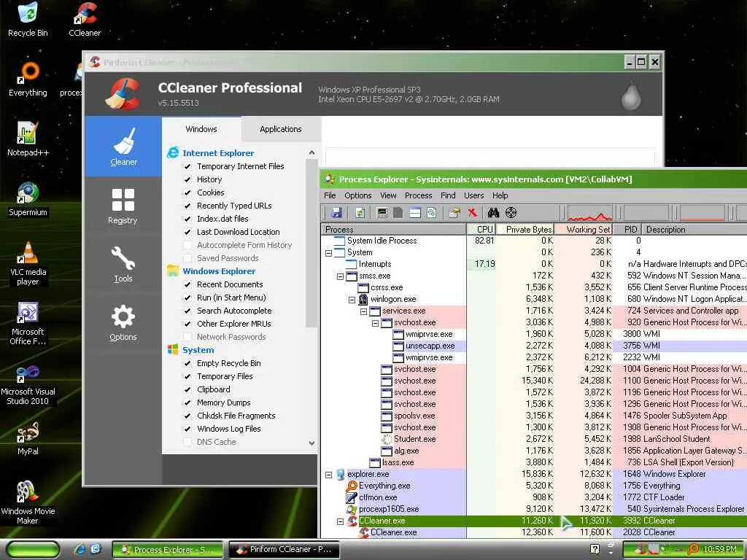
Task: Click the Refresh Now toolbar icon
Action: 360,213
